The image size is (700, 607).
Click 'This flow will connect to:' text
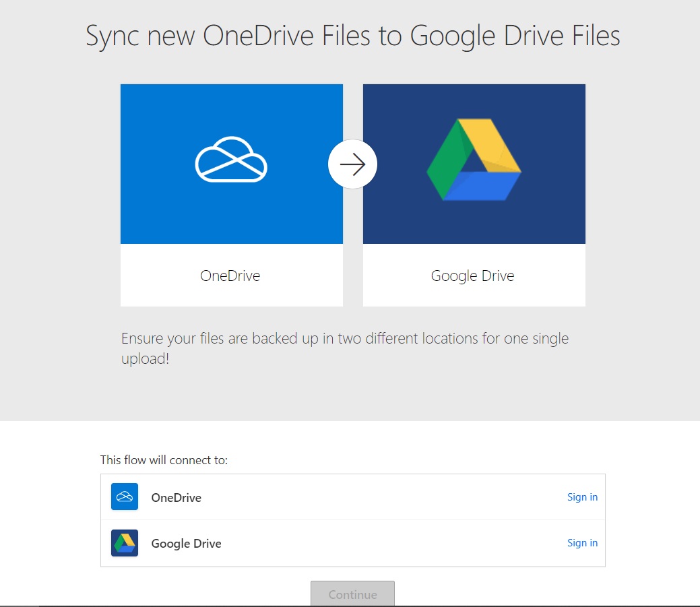tap(164, 460)
